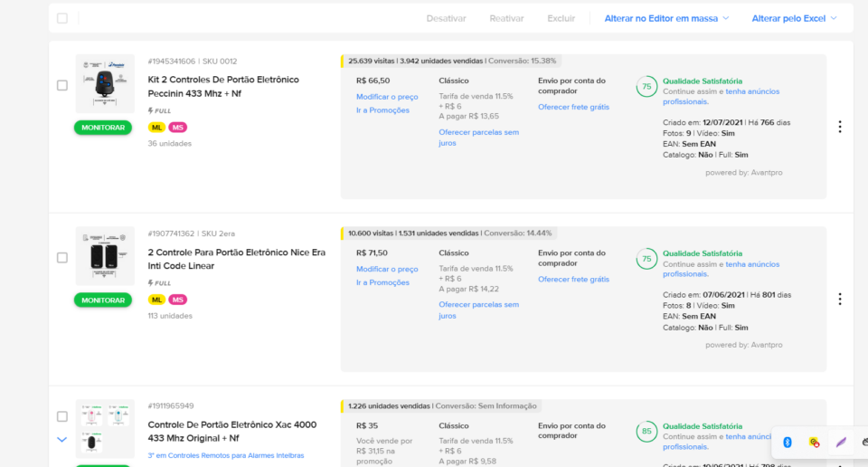The height and width of the screenshot is (467, 868).
Task: Click Qualidade Satisfatória heading on Peccinin listing
Action: 703,81
